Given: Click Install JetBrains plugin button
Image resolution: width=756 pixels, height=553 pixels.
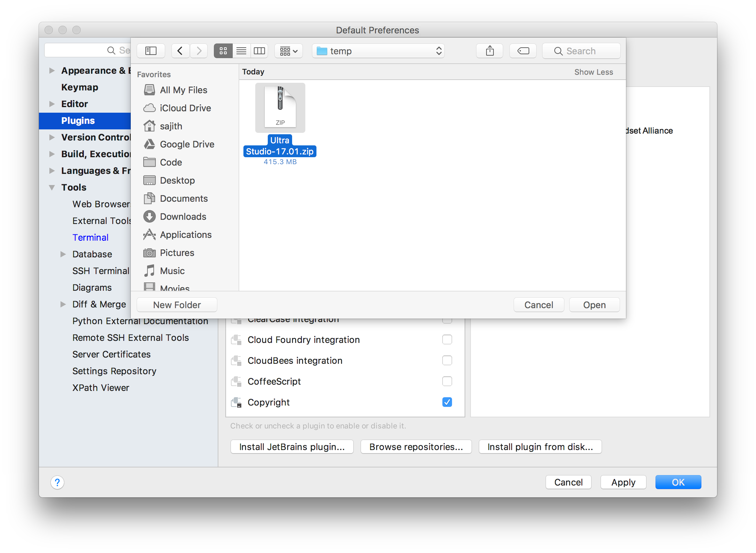Looking at the screenshot, I should pos(292,447).
